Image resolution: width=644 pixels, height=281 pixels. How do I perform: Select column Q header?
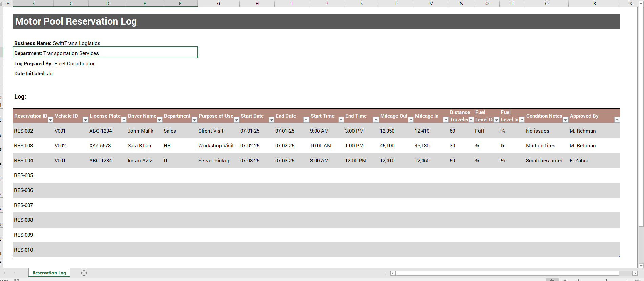pos(547,3)
